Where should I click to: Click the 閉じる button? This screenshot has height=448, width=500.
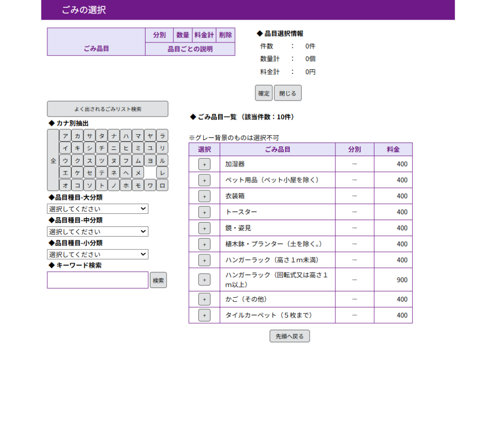[x=288, y=93]
